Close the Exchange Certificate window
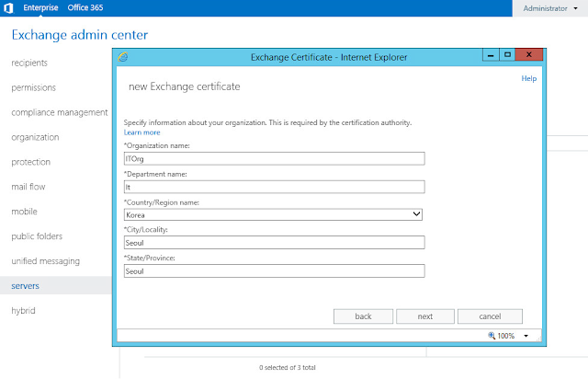The height and width of the screenshot is (379, 588). (529, 55)
